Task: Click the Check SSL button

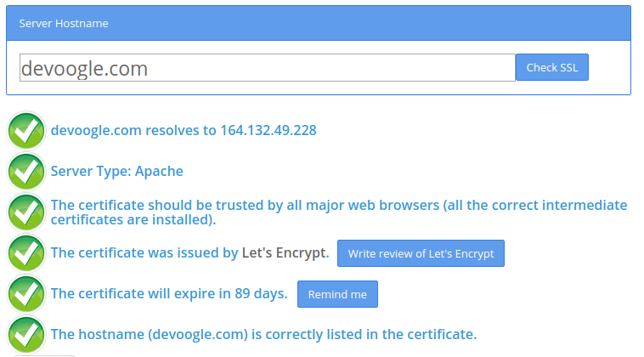Action: 552,67
